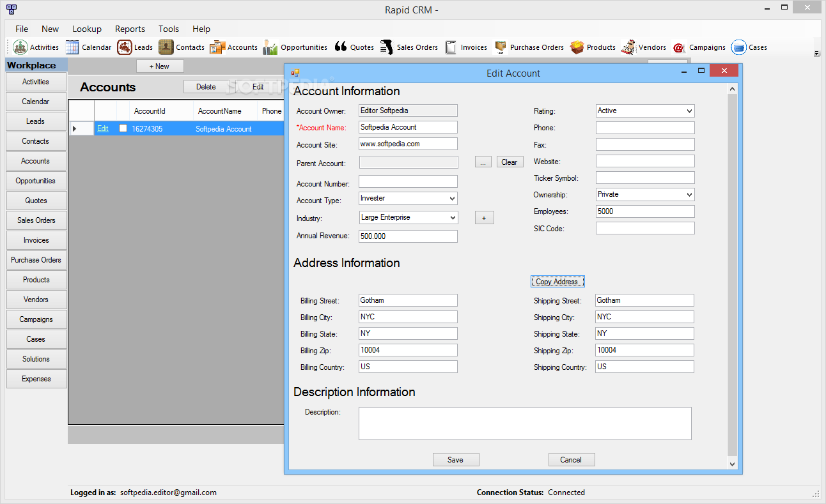Screen dimensions: 826x504
Task: Expand the toolbar overflow arrow
Action: tap(817, 54)
